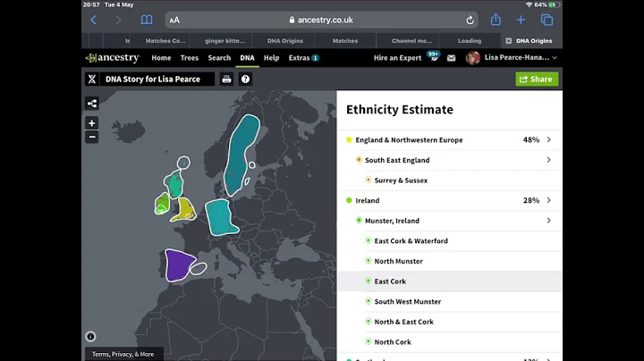The height and width of the screenshot is (361, 644).
Task: Click the DNA helix icon beside DNA Story
Action: pos(92,80)
